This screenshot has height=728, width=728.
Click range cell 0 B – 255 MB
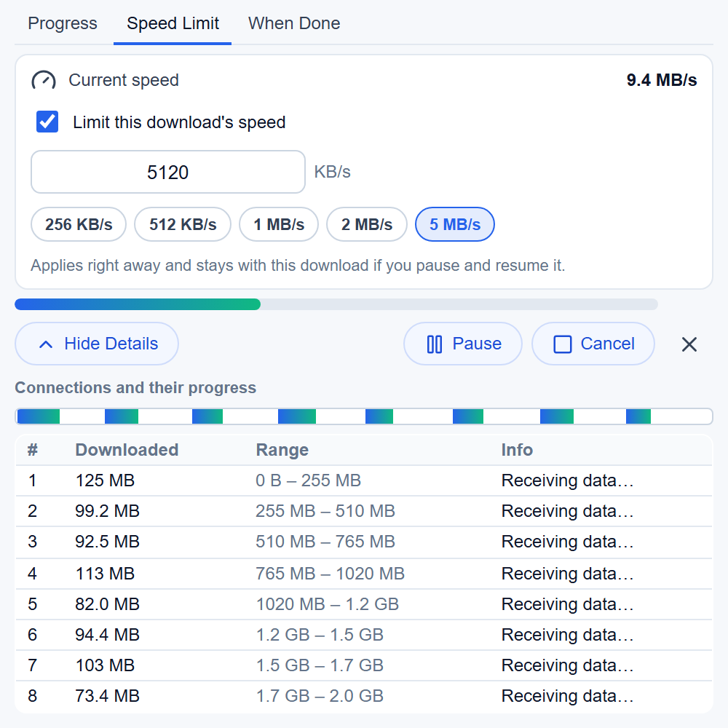(308, 480)
